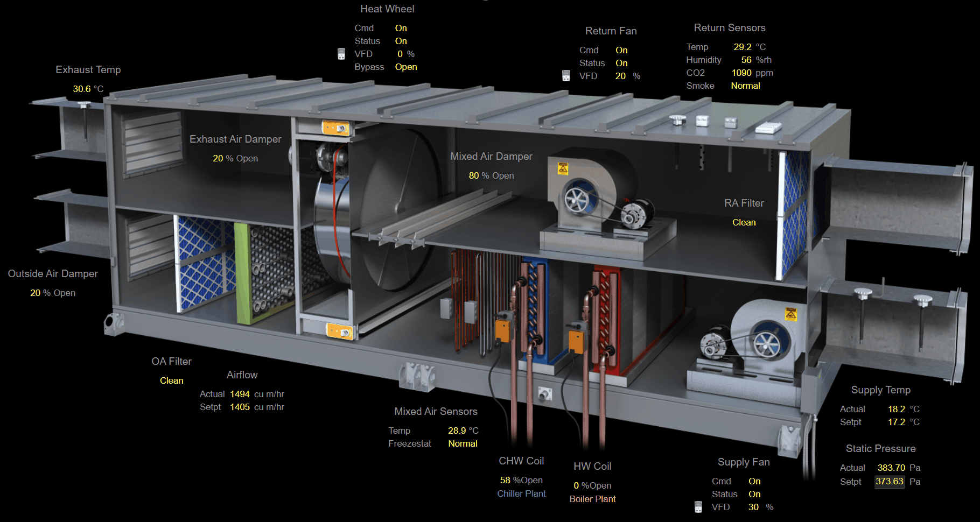Switch the Heat Wheel Bypass Open state

point(405,67)
